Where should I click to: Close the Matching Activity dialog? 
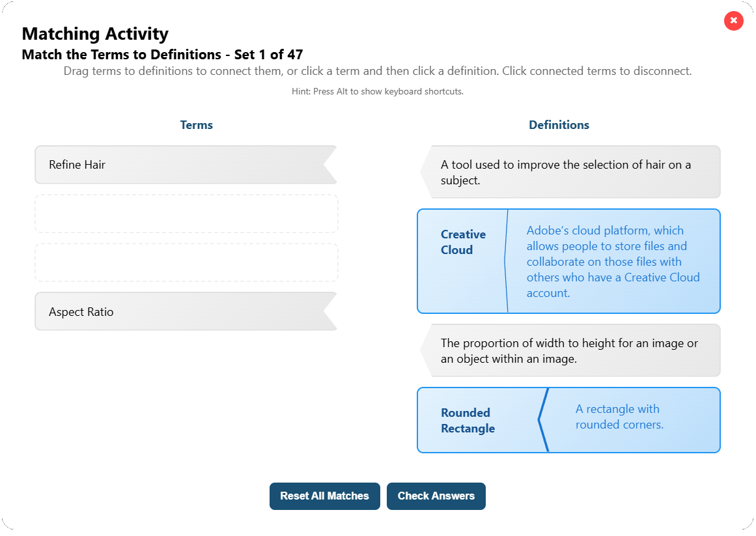tap(733, 21)
